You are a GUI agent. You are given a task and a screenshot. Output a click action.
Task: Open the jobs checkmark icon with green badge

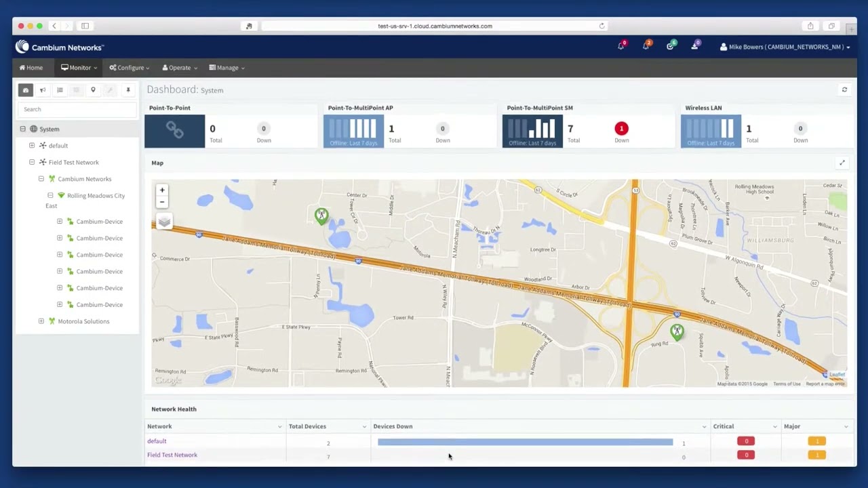(671, 46)
